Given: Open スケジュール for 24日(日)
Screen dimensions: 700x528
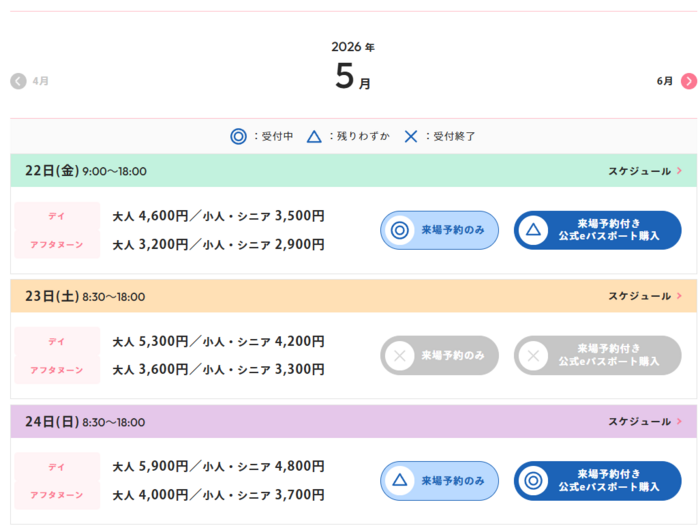Looking at the screenshot, I should click(645, 421).
